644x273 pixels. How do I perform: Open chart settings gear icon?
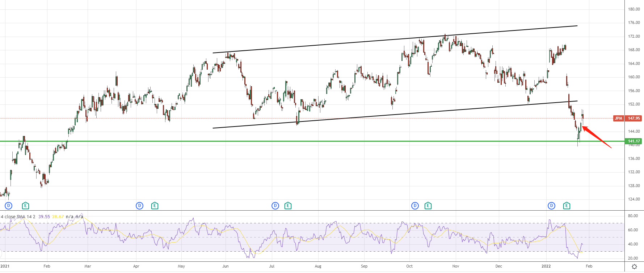[x=634, y=266]
